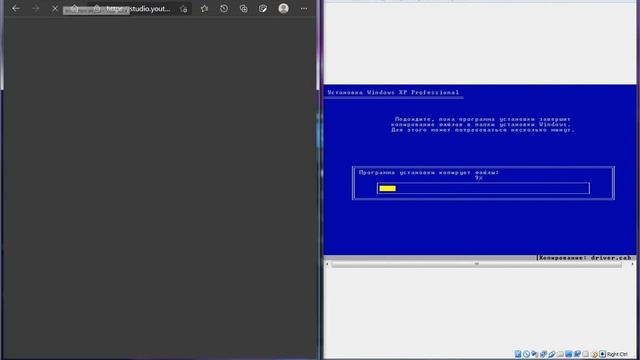Click VirtualBox recording status icon
The image size is (640, 360).
pyautogui.click(x=577, y=354)
